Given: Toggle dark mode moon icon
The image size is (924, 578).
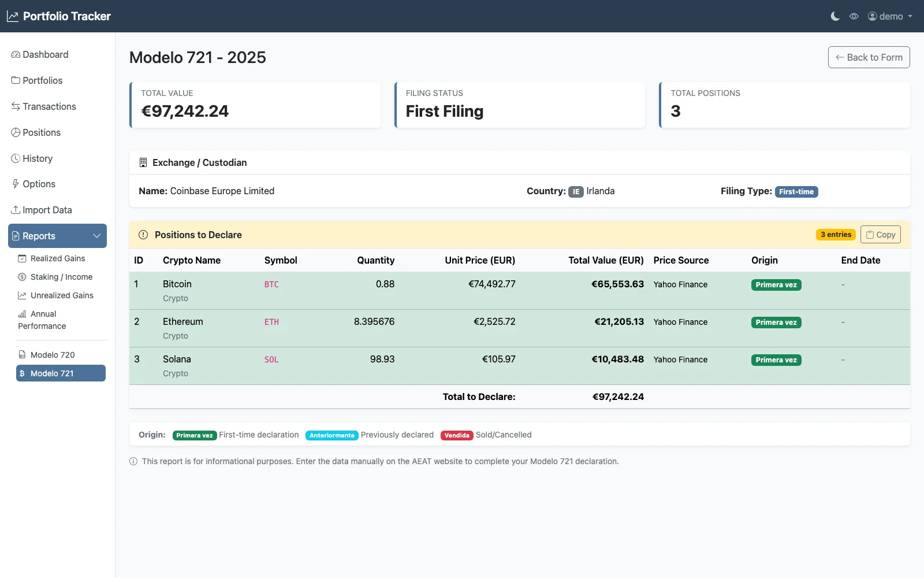Looking at the screenshot, I should [835, 16].
